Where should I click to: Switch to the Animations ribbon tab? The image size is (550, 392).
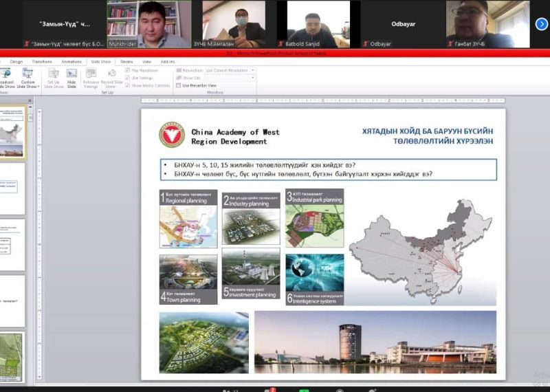[71, 61]
